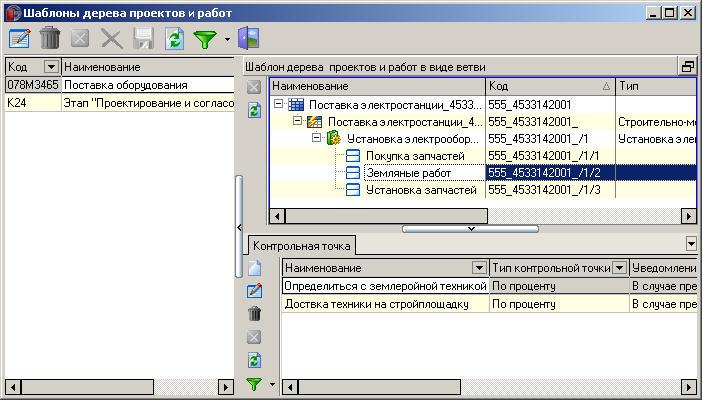Collapse the root Поставка электростанции_4533... node
This screenshot has width=703, height=401.
(278, 104)
